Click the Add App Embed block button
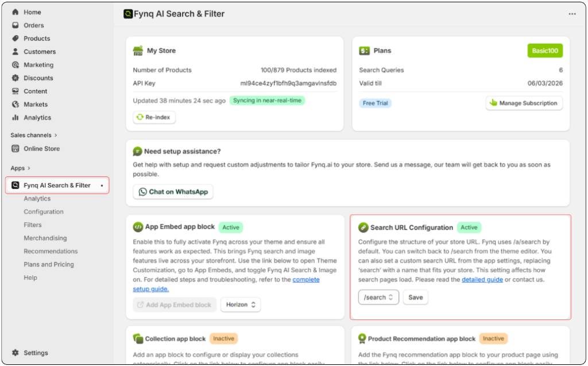The width and height of the screenshot is (588, 366). [175, 305]
